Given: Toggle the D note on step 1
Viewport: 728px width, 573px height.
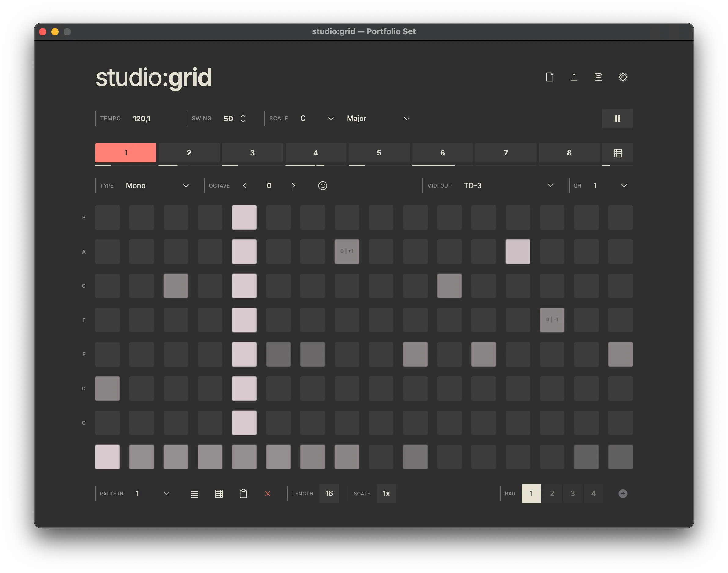Looking at the screenshot, I should [x=107, y=389].
